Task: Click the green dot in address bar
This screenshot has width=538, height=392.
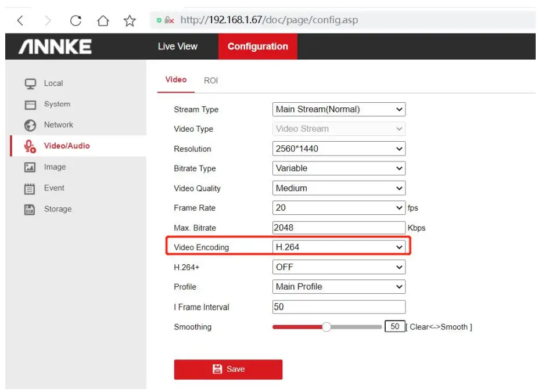Action: pos(159,20)
